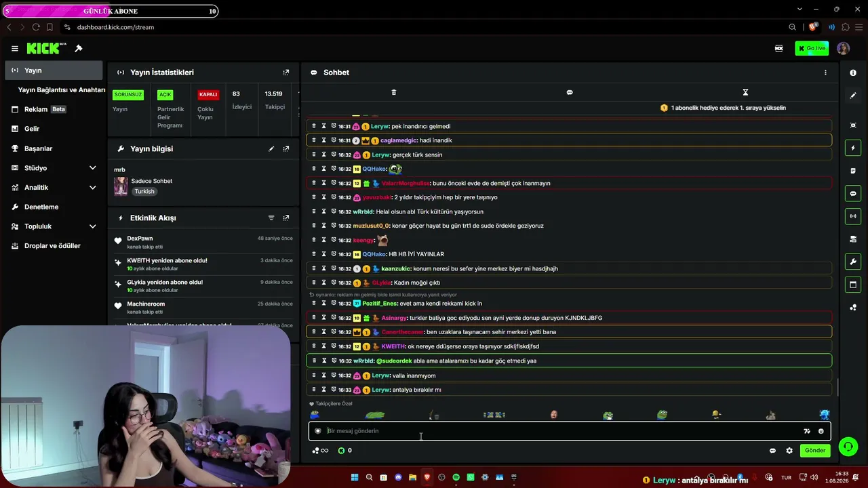The width and height of the screenshot is (868, 488).
Task: Select Yayın in the sidebar
Action: (x=54, y=70)
